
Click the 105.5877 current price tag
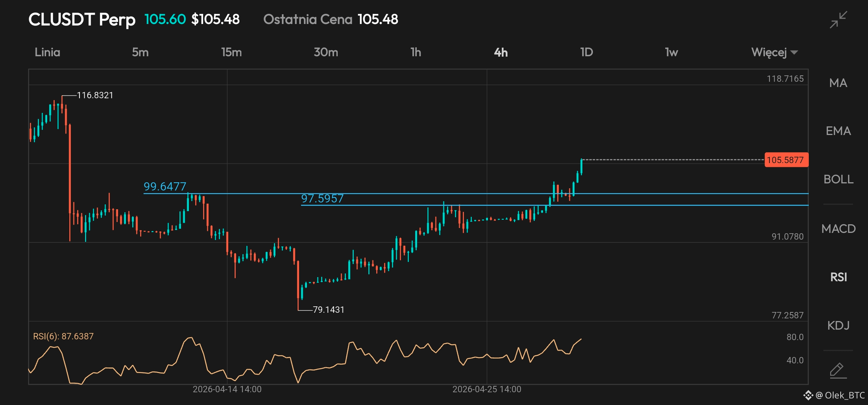point(786,160)
